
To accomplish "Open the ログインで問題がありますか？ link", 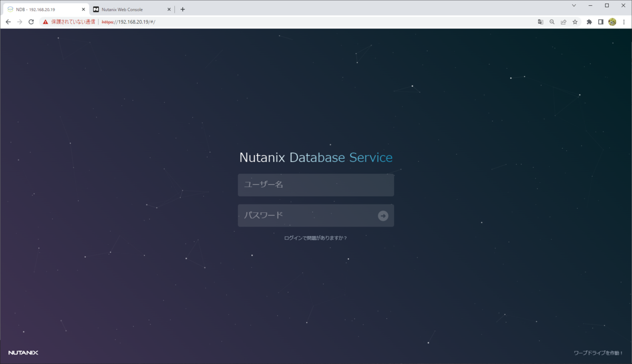I will [316, 238].
